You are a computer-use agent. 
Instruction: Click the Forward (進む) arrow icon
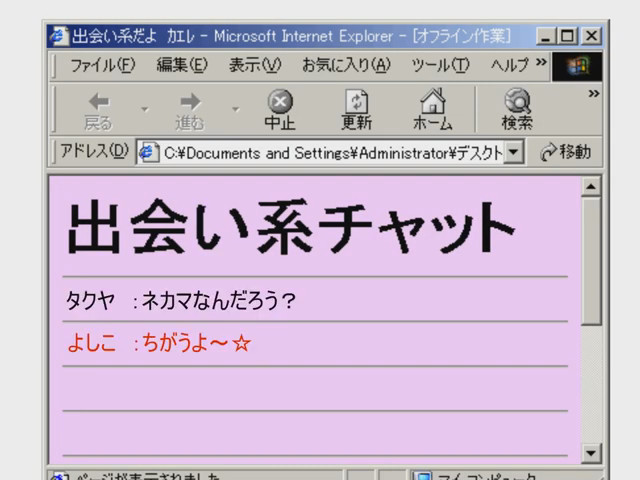(189, 101)
